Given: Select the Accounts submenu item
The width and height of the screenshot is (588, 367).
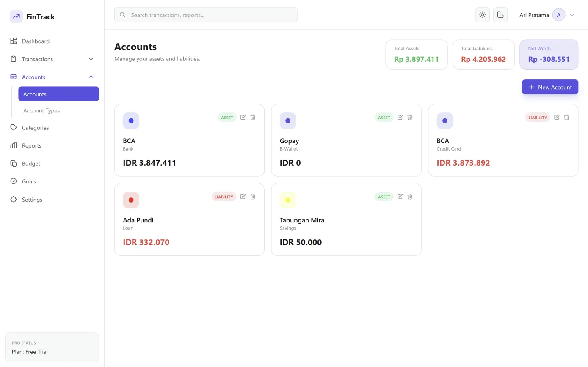Looking at the screenshot, I should 58,94.
